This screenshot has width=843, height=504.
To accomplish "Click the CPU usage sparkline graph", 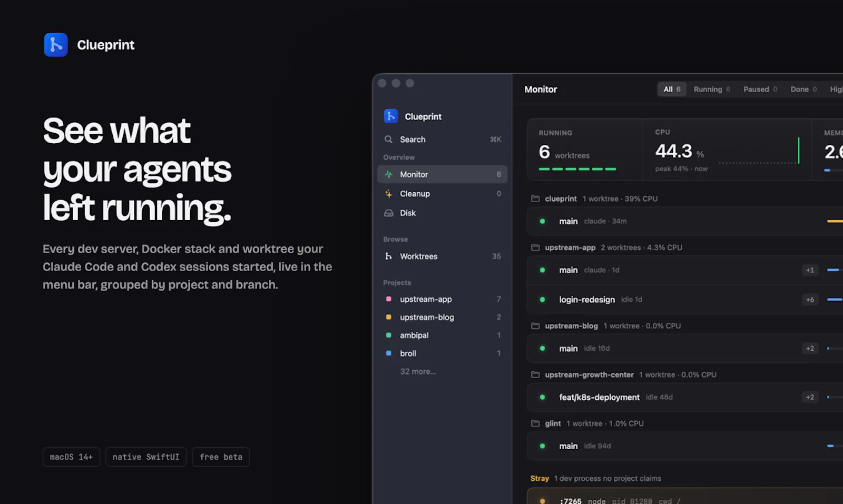I will [x=759, y=151].
